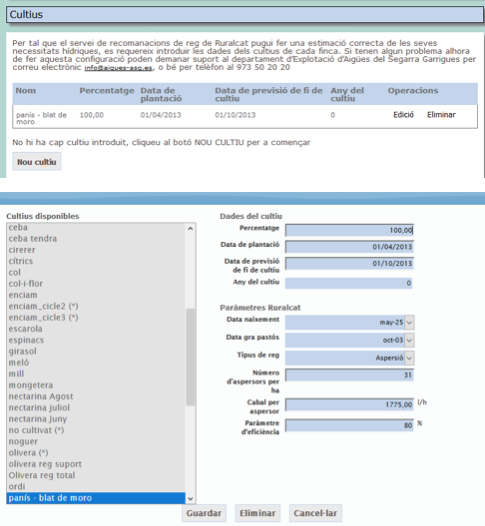Image resolution: width=485 pixels, height=526 pixels.
Task: Save the crop with Guardar button
Action: tap(204, 513)
